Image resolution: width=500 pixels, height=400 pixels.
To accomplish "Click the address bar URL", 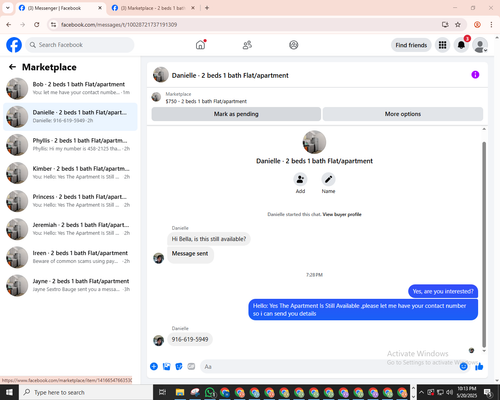I will tap(119, 25).
